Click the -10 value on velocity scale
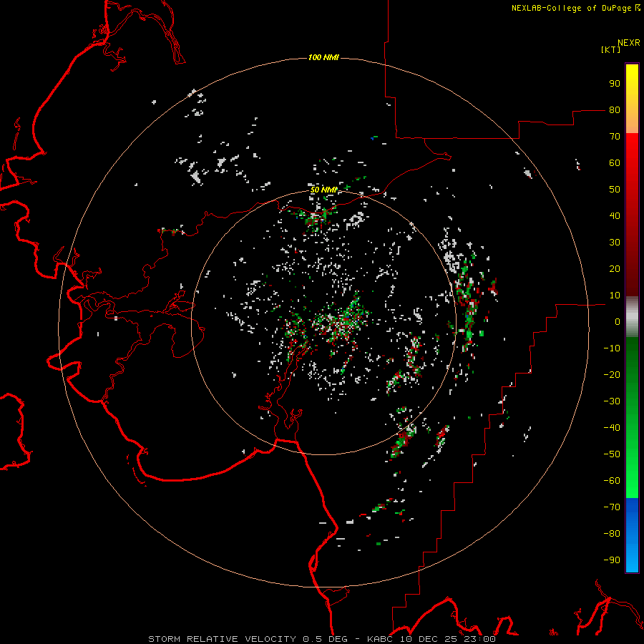Screen dimensions: 644x644 (612, 348)
